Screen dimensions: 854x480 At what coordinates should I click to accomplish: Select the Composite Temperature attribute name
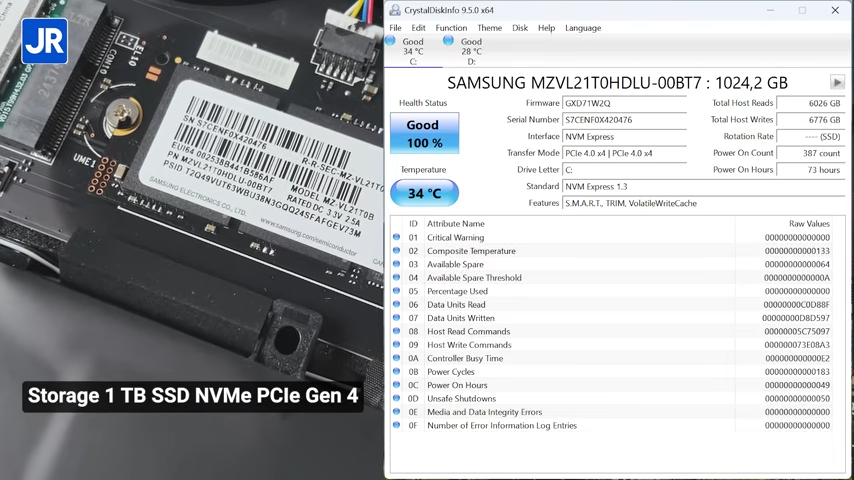[471, 251]
